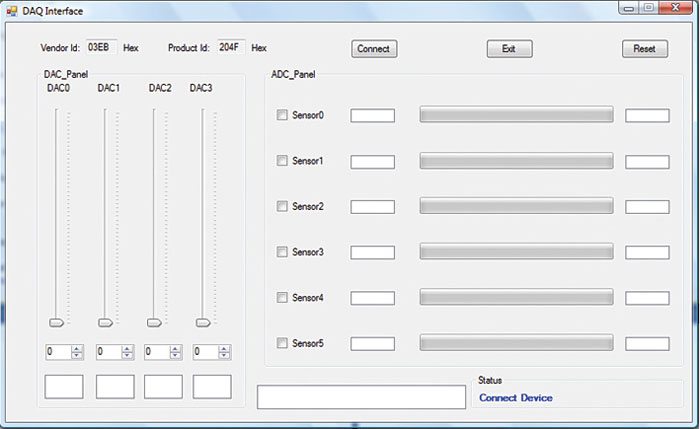Click the Exit button
This screenshot has width=700, height=429.
[509, 49]
